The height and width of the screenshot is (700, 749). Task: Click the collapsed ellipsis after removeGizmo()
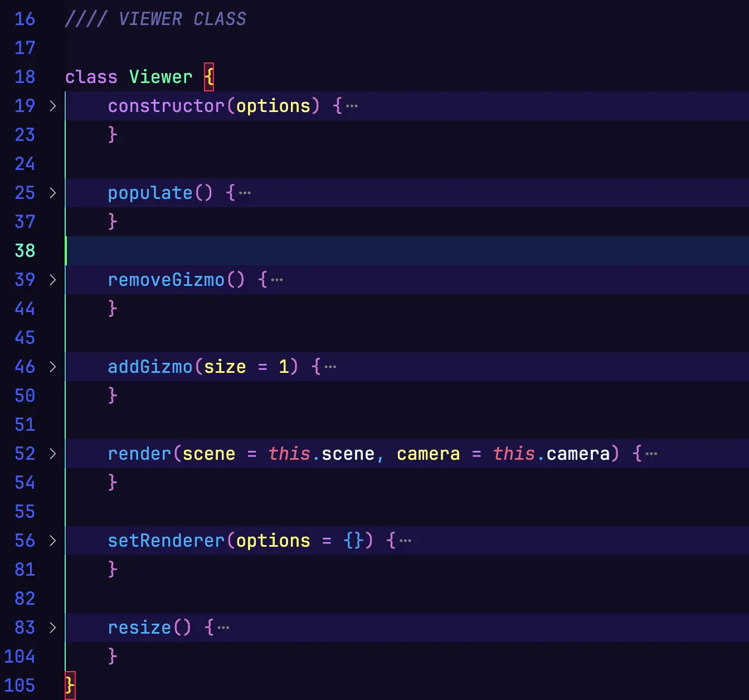277,280
